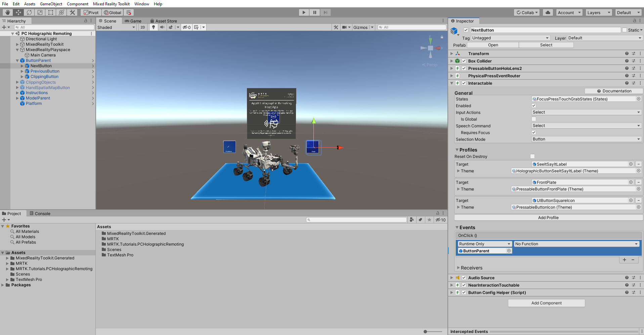Screen dimensions: 644x335
Task: Toggle the Static checkbox
Action: click(x=625, y=30)
